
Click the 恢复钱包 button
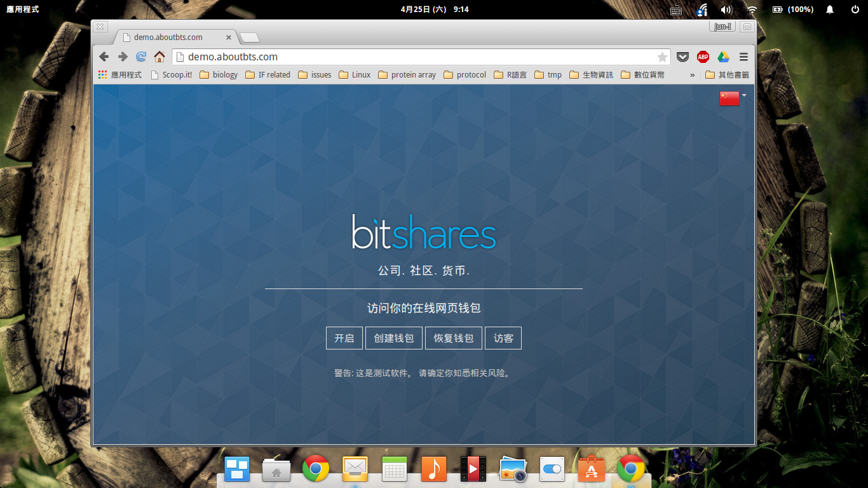coord(454,338)
